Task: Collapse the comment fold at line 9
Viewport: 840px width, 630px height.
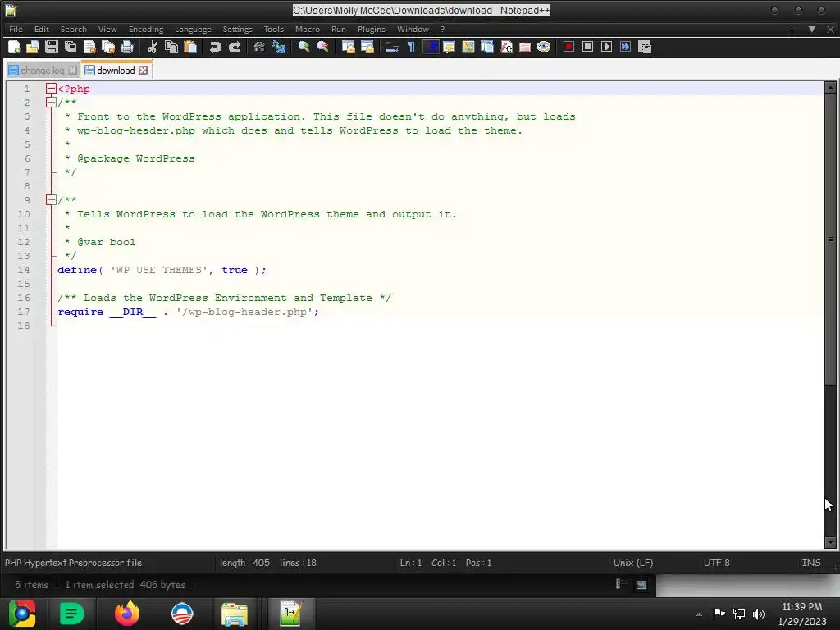Action: pos(51,200)
